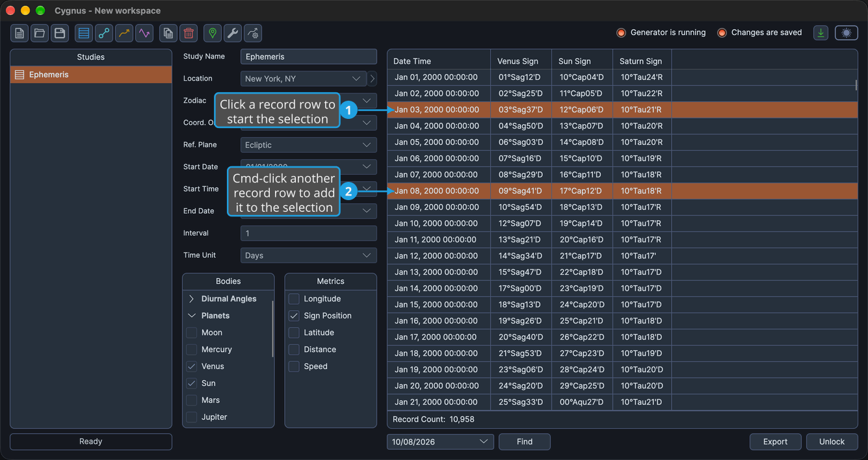Open settings with the wrench icon
868x460 pixels.
(x=233, y=33)
